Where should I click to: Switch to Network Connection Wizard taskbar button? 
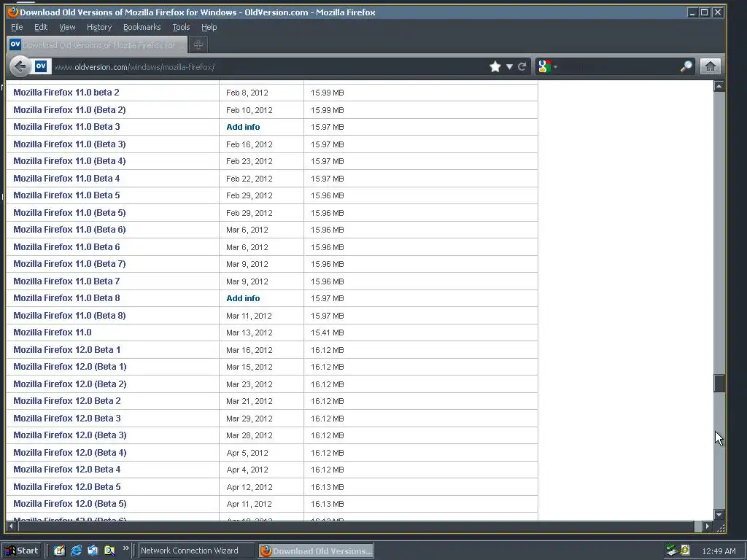pyautogui.click(x=196, y=551)
